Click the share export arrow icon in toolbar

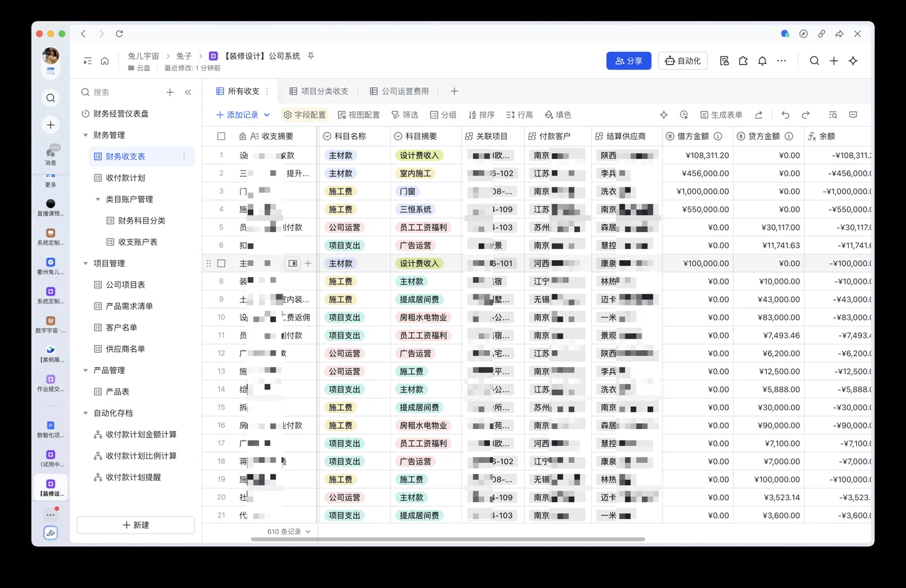point(759,115)
